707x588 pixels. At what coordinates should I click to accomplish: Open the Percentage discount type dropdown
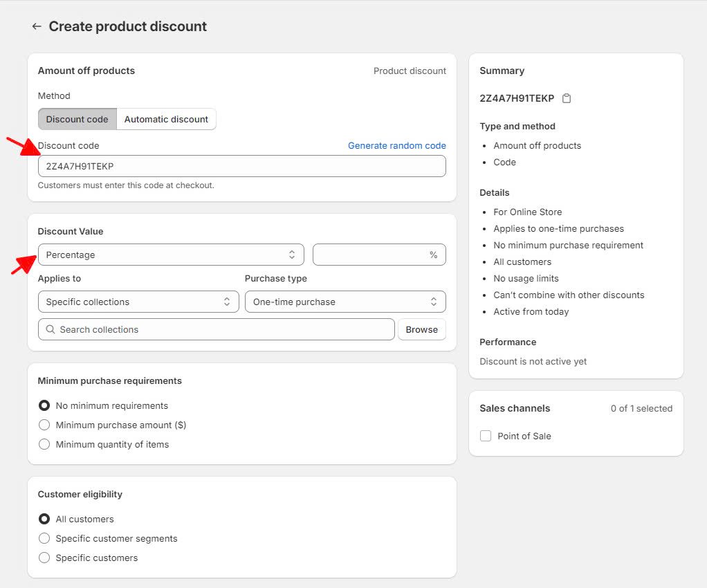170,255
